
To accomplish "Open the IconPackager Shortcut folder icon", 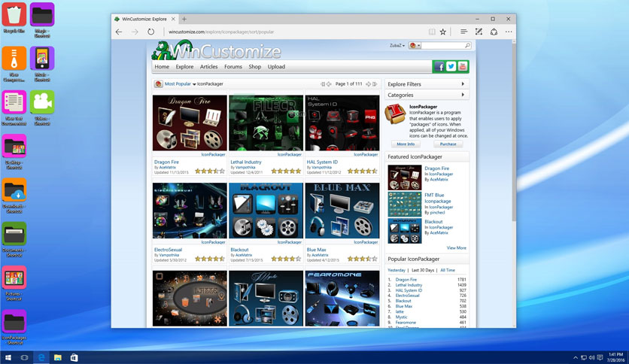I will point(14,326).
